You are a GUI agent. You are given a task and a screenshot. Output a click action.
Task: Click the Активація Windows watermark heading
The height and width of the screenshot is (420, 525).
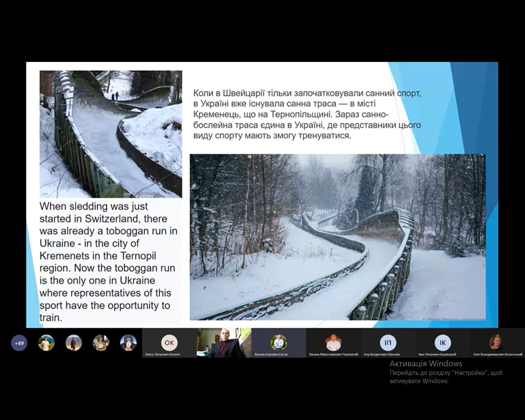click(426, 363)
